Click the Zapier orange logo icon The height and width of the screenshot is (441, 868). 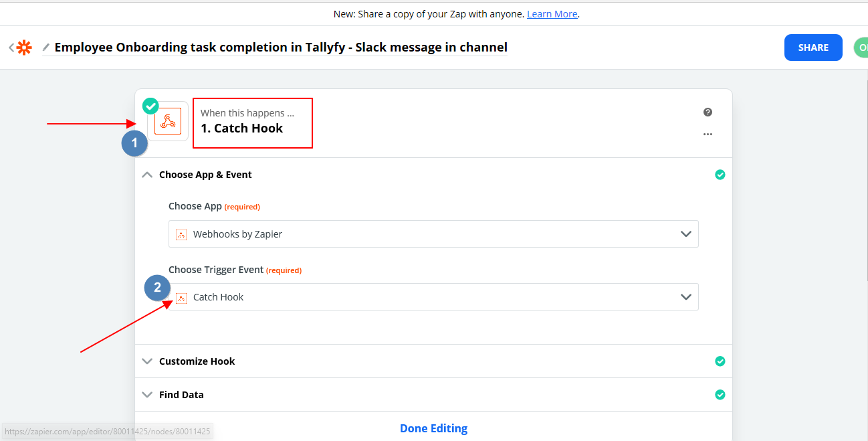click(24, 48)
